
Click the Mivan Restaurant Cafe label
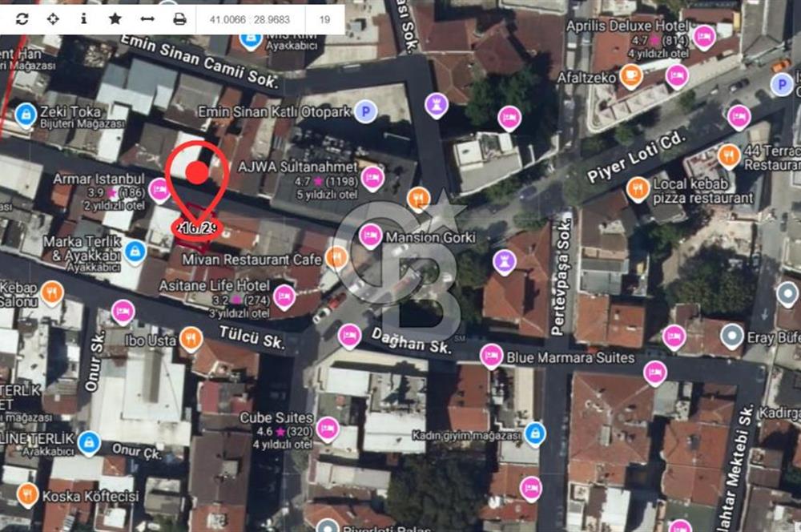click(252, 260)
